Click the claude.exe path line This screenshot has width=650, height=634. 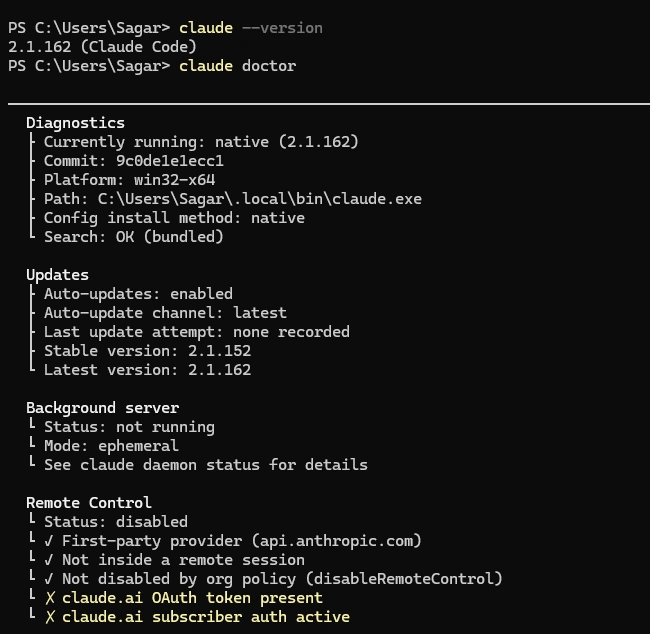tap(233, 199)
